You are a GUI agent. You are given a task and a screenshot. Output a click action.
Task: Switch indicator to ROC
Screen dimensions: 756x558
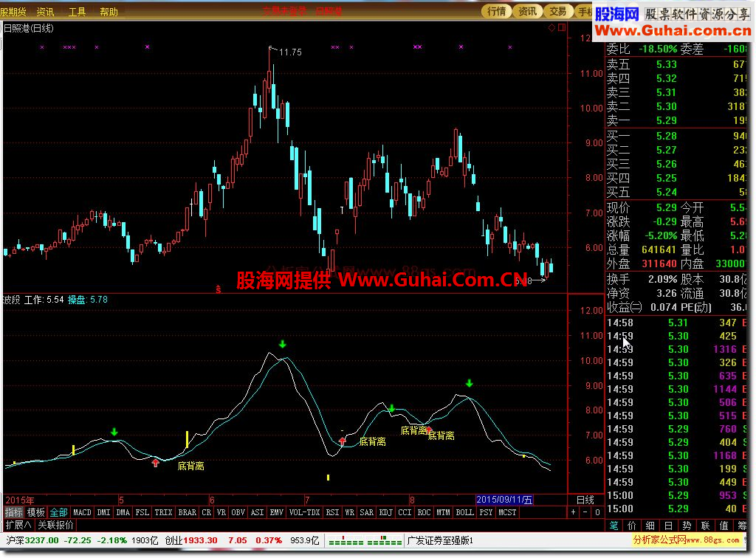(424, 512)
